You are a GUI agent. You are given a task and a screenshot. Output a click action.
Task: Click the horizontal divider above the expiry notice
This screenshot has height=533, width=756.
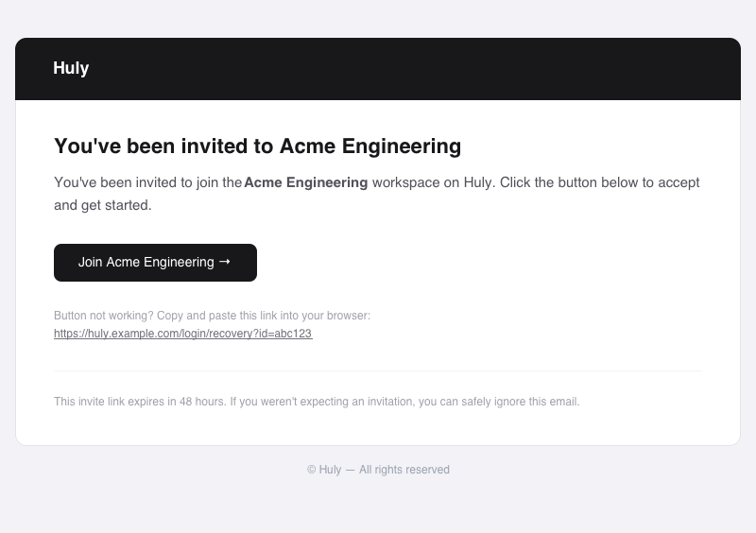click(x=378, y=370)
